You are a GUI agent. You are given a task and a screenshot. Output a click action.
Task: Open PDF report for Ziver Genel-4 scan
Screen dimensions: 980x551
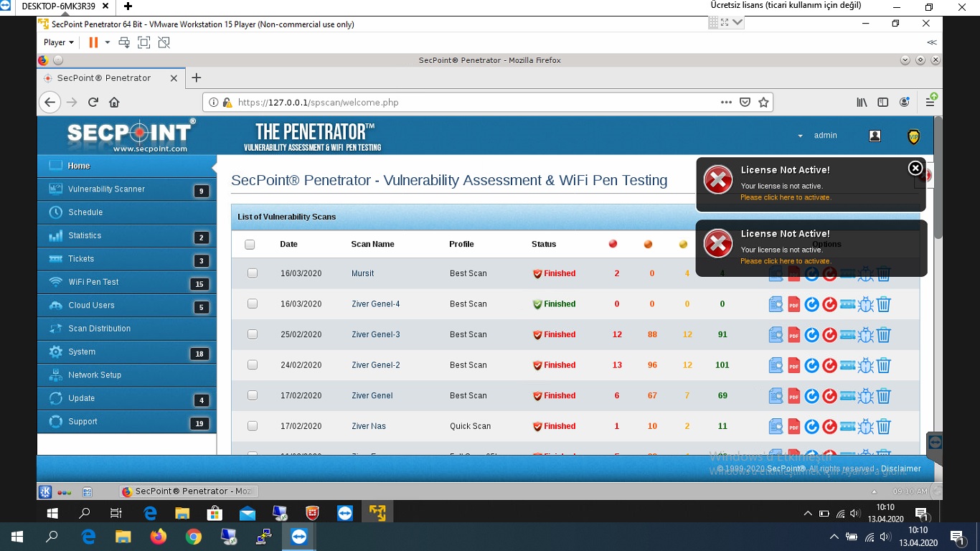pyautogui.click(x=793, y=304)
